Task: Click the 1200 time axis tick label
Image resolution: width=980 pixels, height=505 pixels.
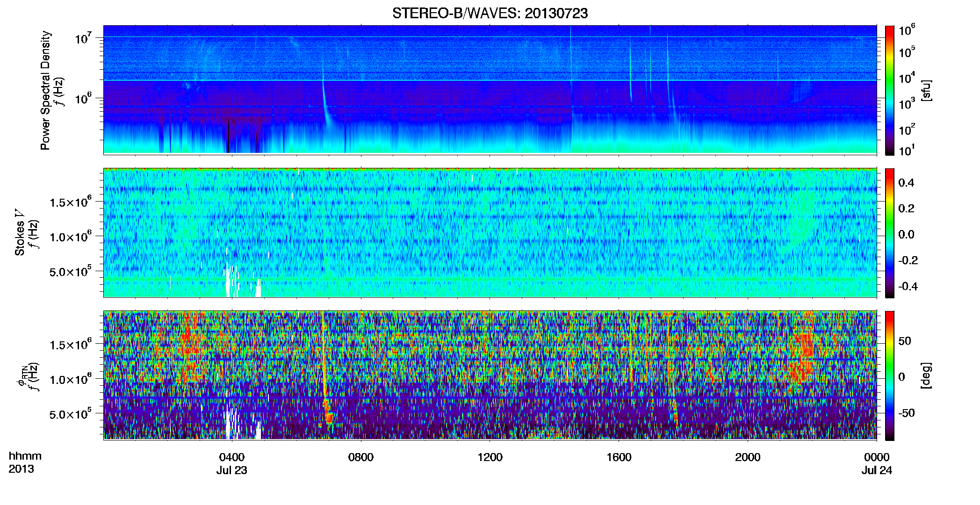Action: [x=490, y=457]
